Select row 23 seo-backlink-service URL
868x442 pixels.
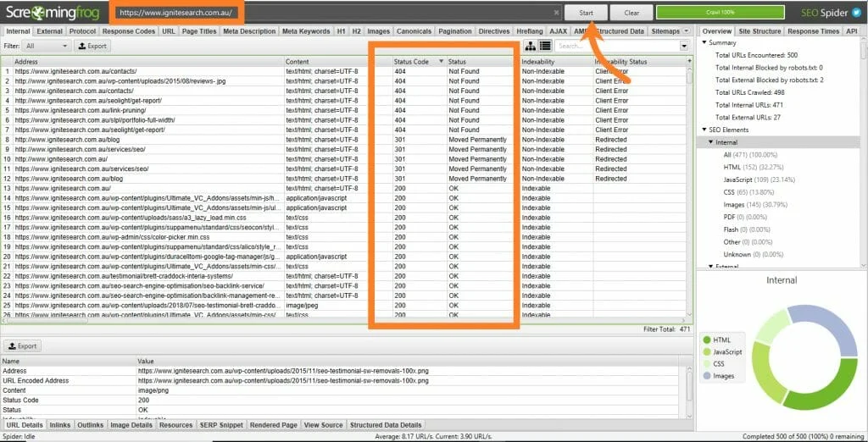click(140, 286)
